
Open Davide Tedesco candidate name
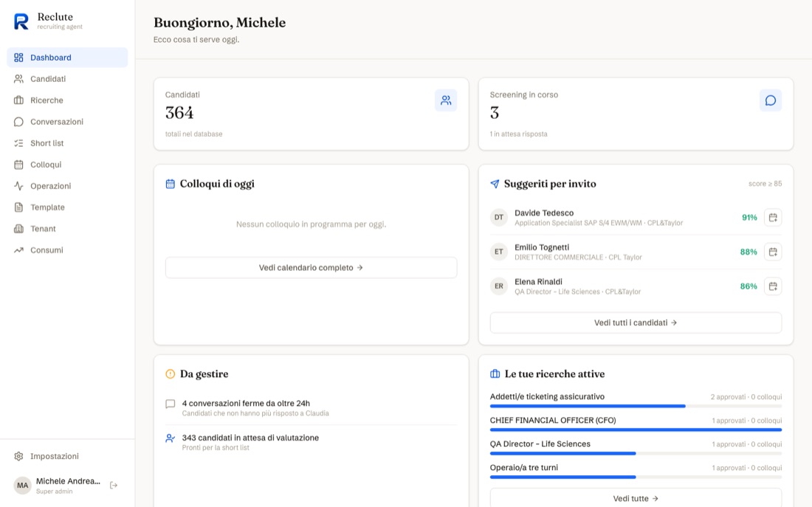click(544, 213)
